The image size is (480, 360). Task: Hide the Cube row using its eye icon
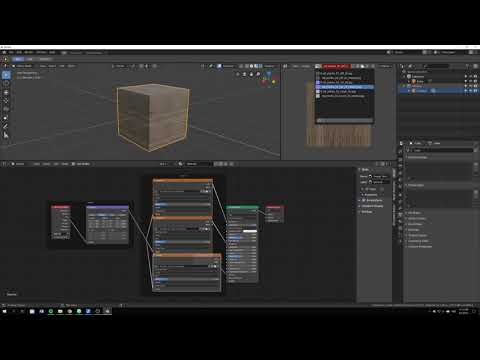[x=466, y=81]
